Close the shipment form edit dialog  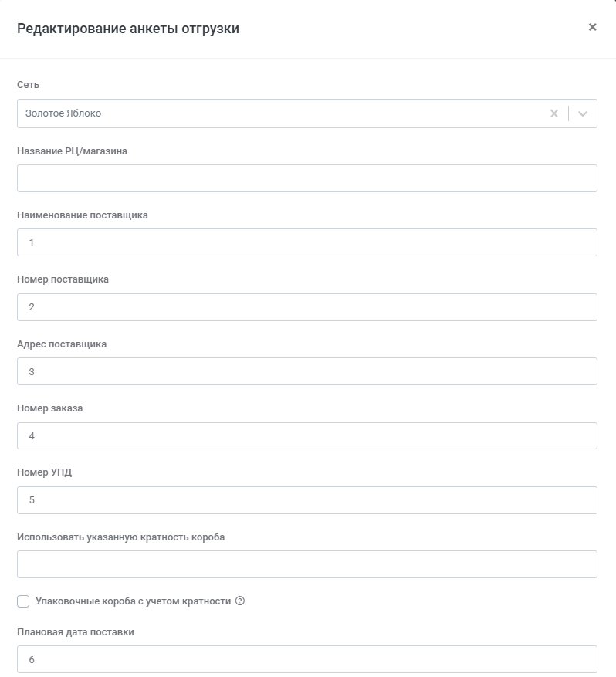(x=592, y=27)
